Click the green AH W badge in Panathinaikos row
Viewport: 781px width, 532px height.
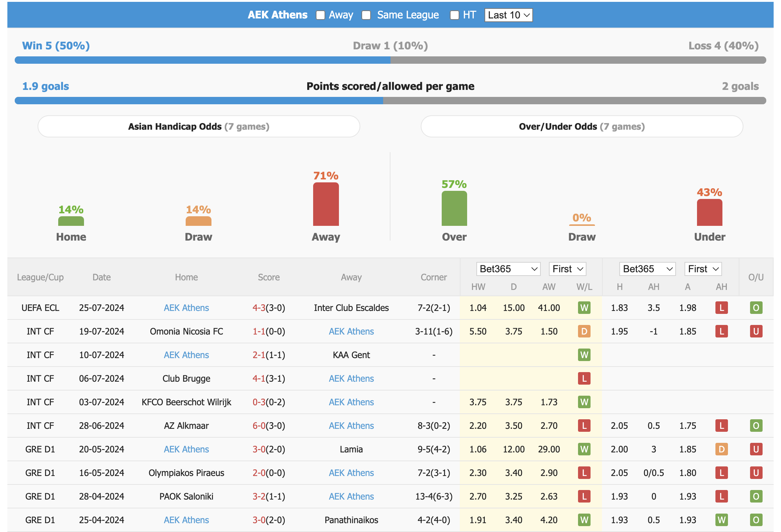click(x=722, y=520)
